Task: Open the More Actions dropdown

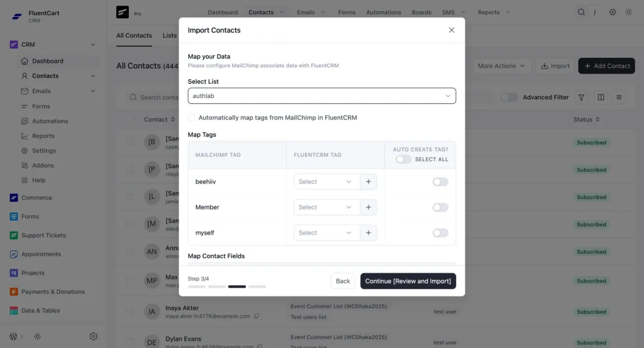Action: click(501, 65)
